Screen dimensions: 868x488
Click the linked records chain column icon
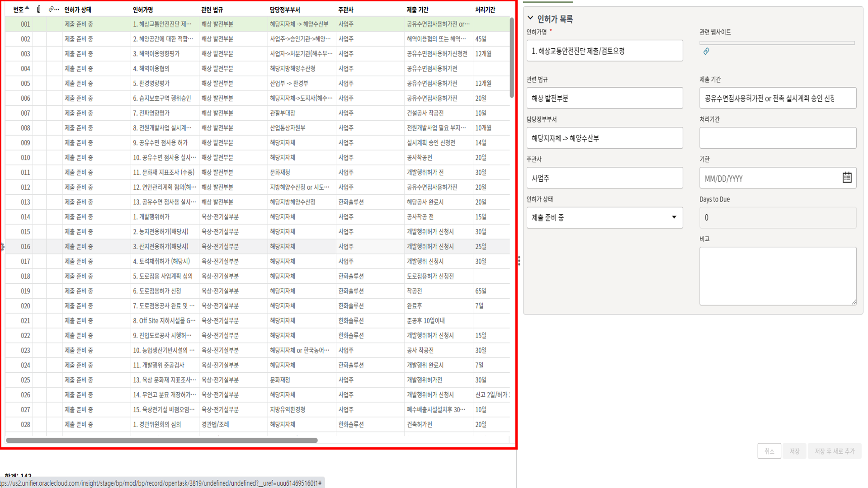pyautogui.click(x=52, y=9)
